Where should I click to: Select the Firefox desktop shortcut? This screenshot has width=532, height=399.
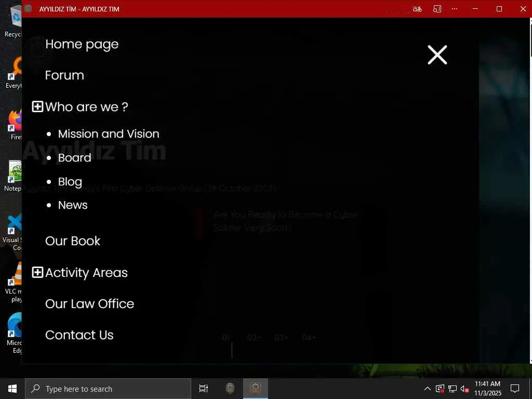pos(15,125)
